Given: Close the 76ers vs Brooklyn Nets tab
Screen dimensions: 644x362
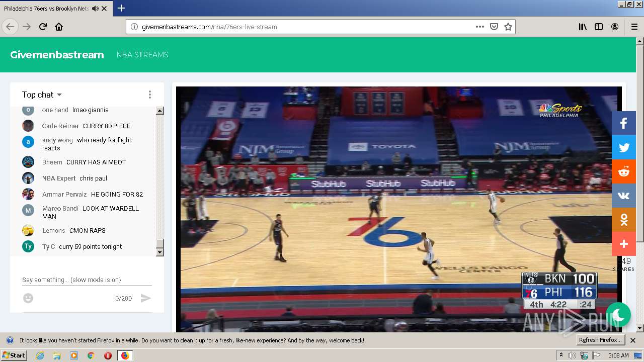Looking at the screenshot, I should 104,9.
